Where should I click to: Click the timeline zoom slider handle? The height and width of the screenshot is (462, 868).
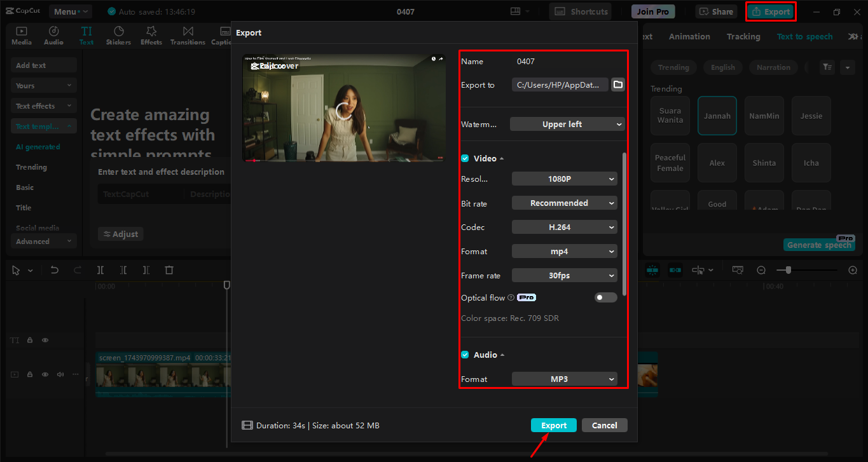[789, 270]
